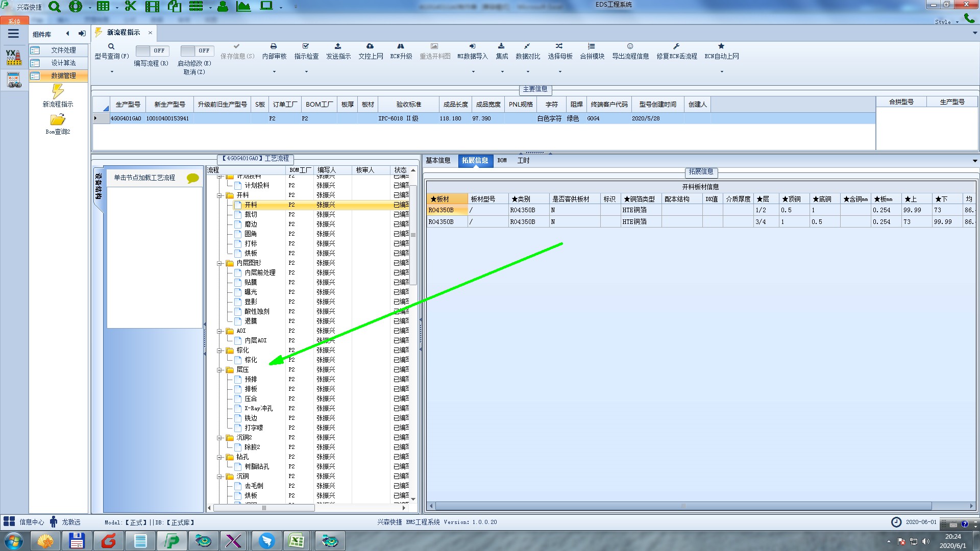This screenshot has height=551, width=980.
Task: Click the calculator truck icon in sidebar
Action: [x=14, y=80]
